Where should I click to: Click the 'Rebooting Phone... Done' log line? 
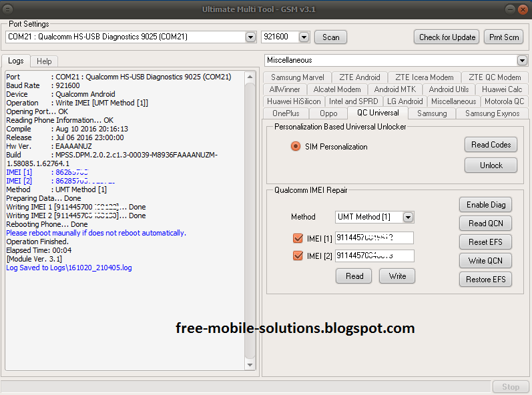47,224
